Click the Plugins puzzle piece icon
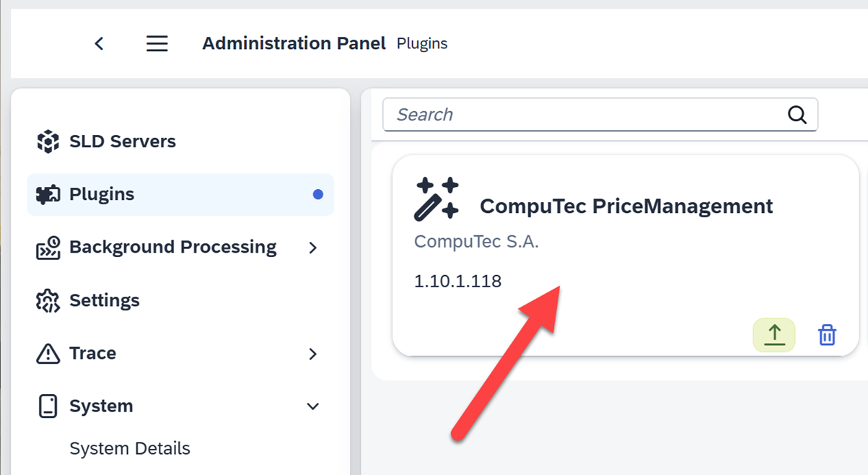Image resolution: width=868 pixels, height=475 pixels. pos(48,194)
